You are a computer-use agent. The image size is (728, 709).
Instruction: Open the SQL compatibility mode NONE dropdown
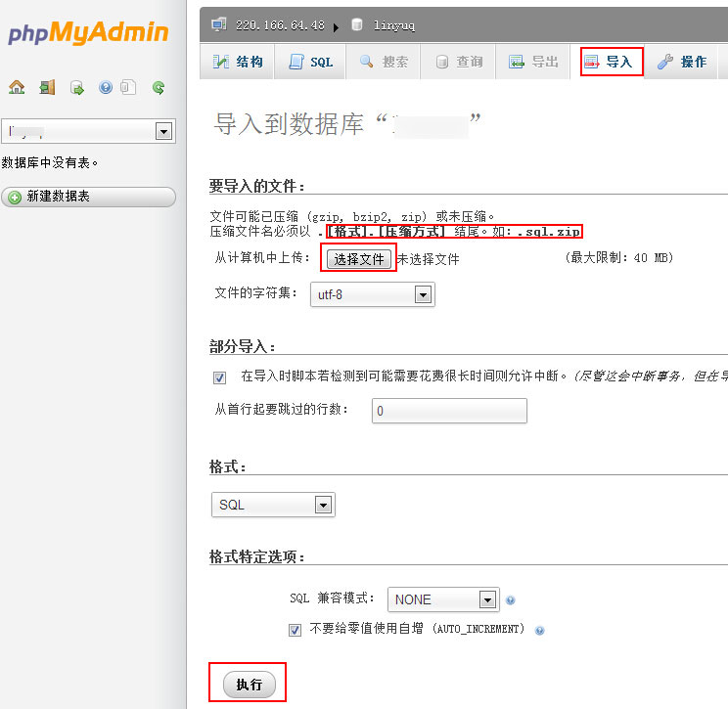443,599
